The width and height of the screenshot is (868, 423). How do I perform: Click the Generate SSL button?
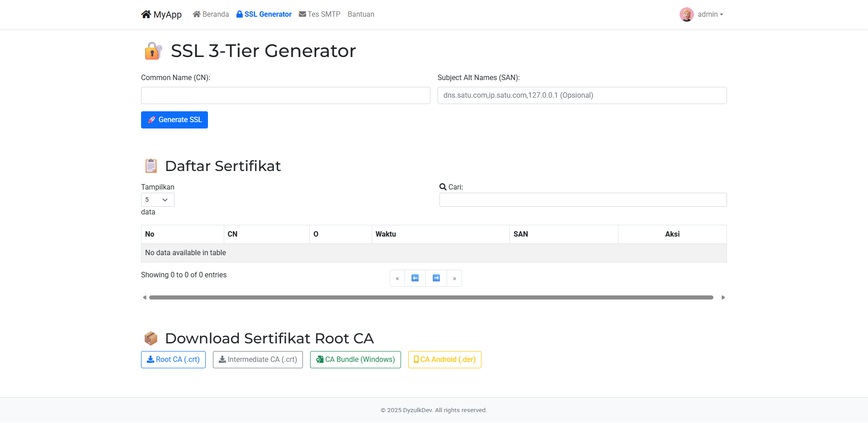coord(175,120)
